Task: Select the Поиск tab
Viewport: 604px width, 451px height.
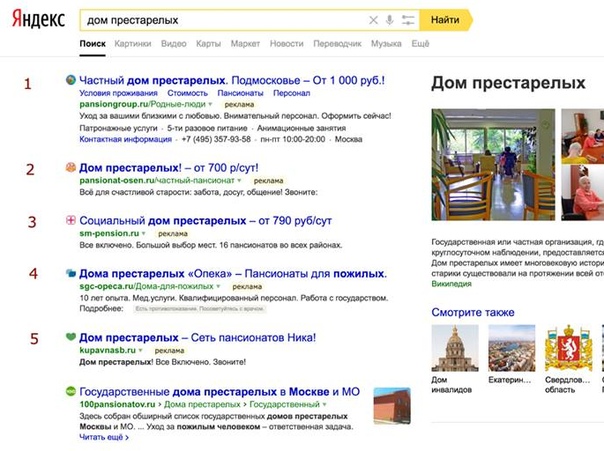Action: 92,44
